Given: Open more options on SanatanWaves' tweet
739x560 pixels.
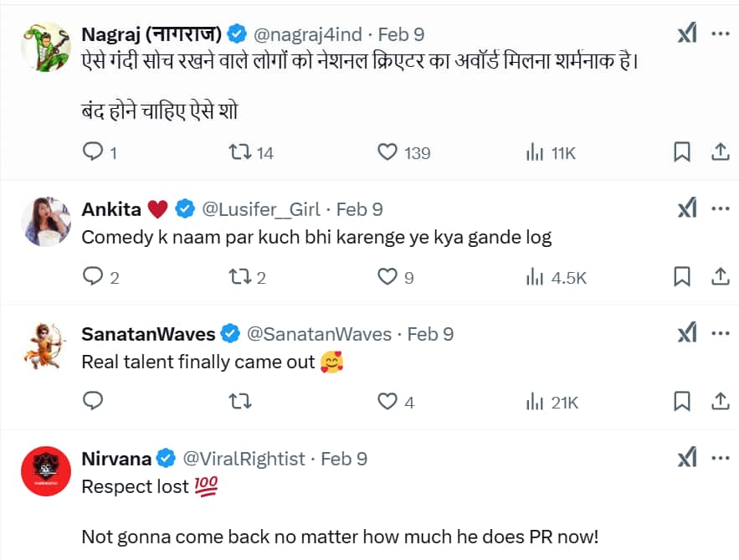Looking at the screenshot, I should coord(721,332).
